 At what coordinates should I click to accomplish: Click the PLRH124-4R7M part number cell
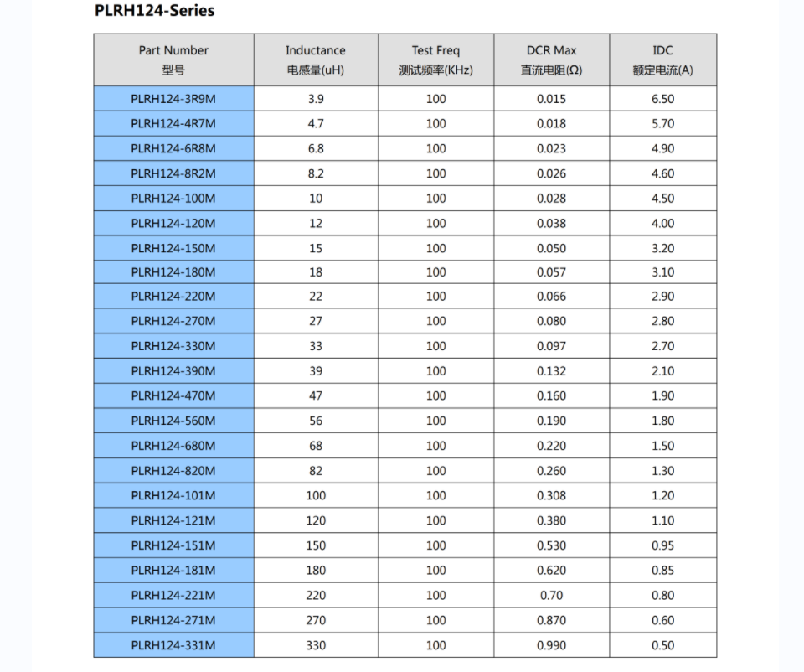point(173,123)
